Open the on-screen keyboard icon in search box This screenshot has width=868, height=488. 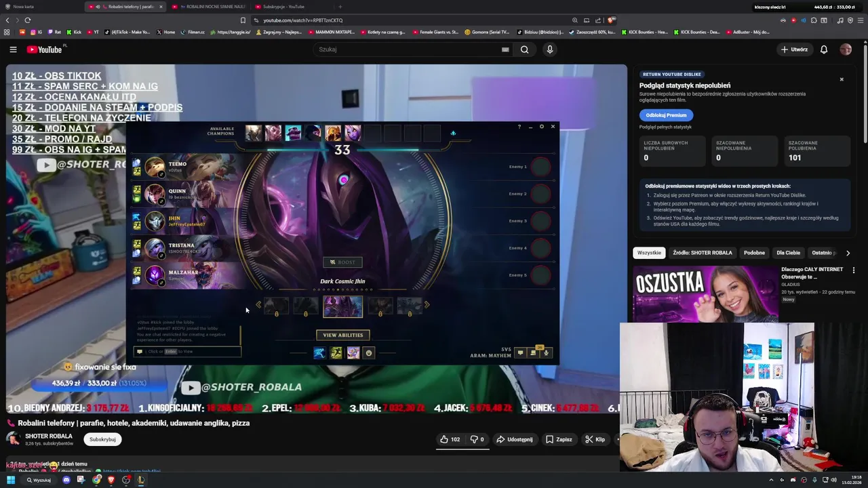(505, 49)
